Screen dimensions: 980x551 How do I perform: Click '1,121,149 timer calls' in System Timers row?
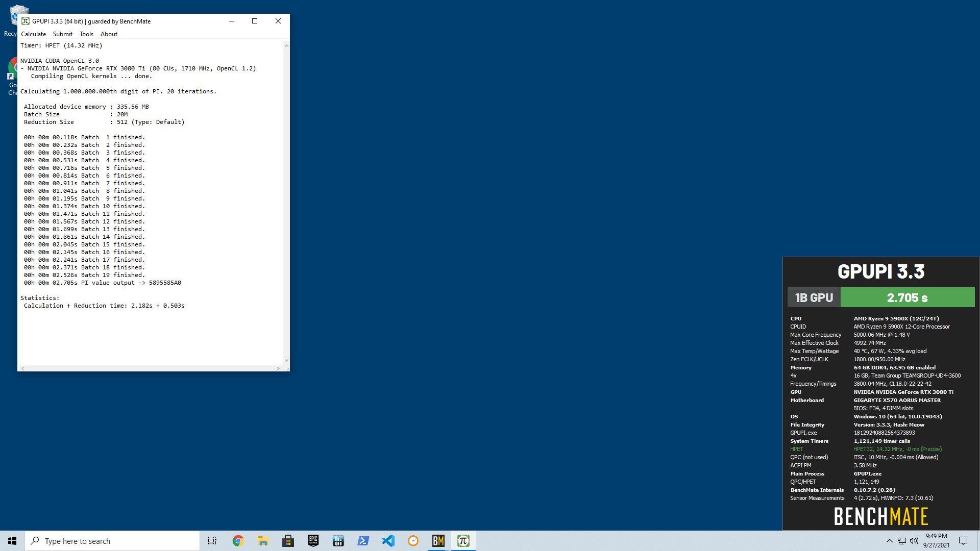(882, 441)
